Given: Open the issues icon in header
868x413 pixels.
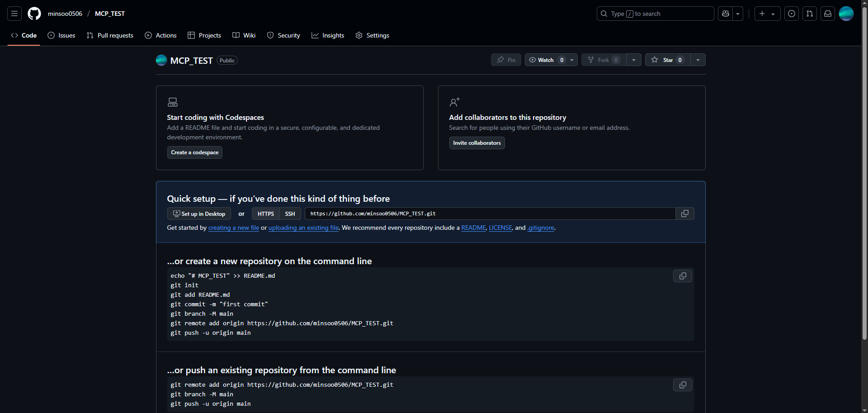Looking at the screenshot, I should click(792, 14).
